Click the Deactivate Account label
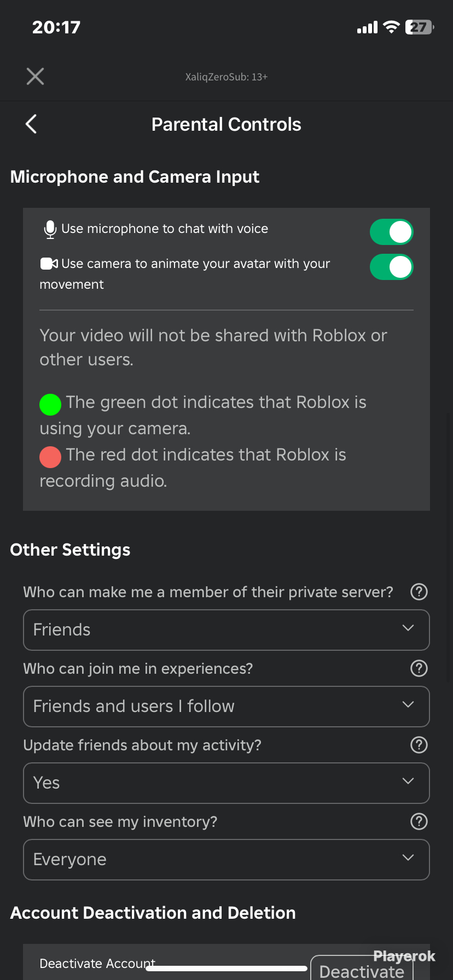 [x=97, y=964]
